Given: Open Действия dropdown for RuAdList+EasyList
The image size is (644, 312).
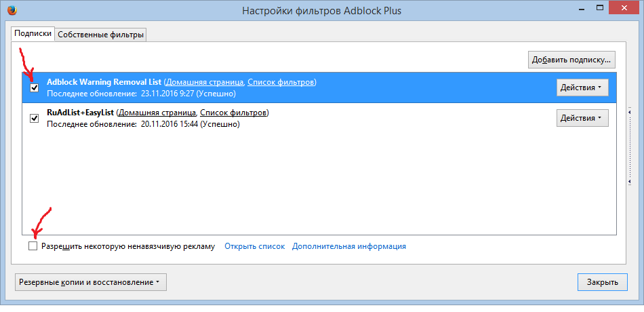Looking at the screenshot, I should click(x=582, y=118).
